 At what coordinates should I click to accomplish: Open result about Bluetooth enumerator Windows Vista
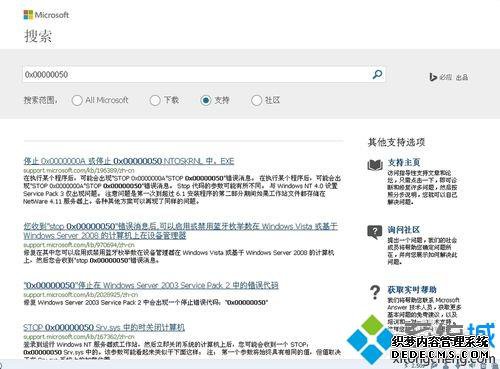180,231
